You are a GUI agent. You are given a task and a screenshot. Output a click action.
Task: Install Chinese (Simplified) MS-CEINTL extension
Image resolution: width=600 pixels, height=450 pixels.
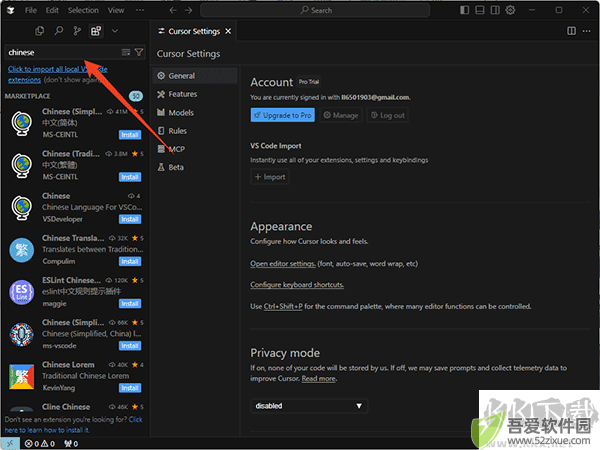[130, 135]
